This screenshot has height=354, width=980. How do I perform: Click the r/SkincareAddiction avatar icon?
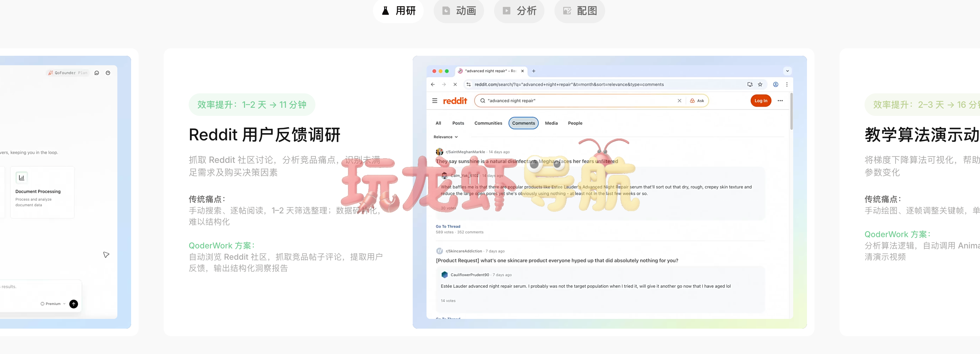[439, 251]
